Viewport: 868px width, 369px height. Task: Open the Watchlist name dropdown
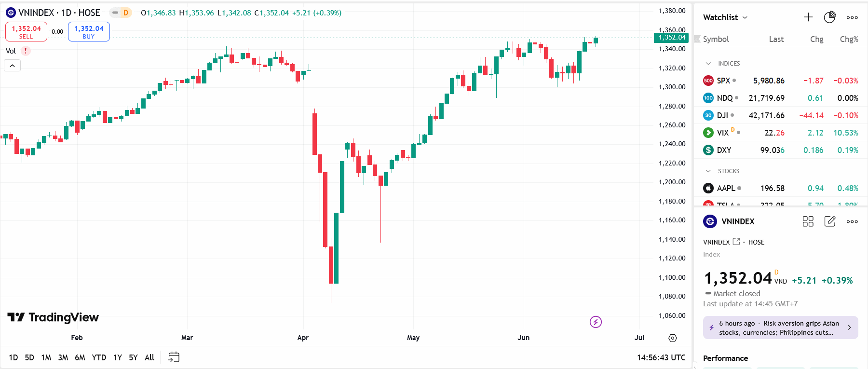tap(725, 17)
